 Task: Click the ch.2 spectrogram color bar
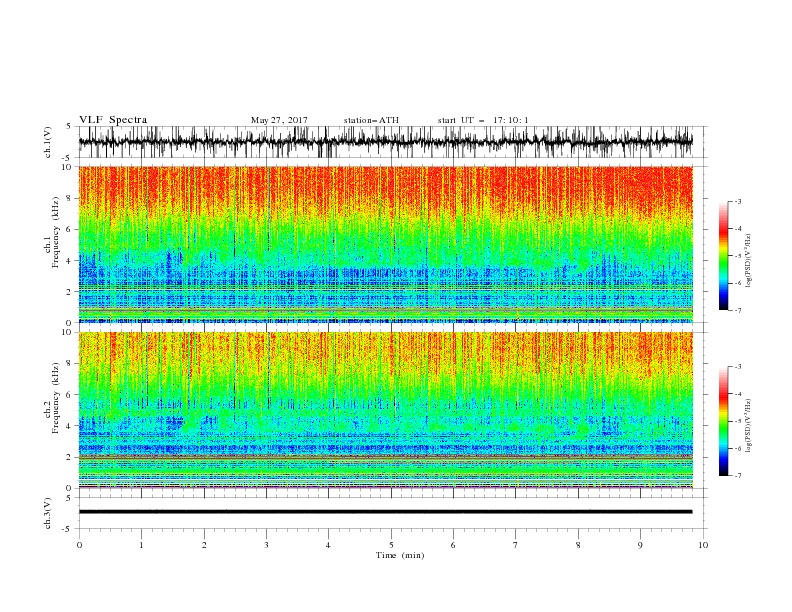(x=723, y=421)
